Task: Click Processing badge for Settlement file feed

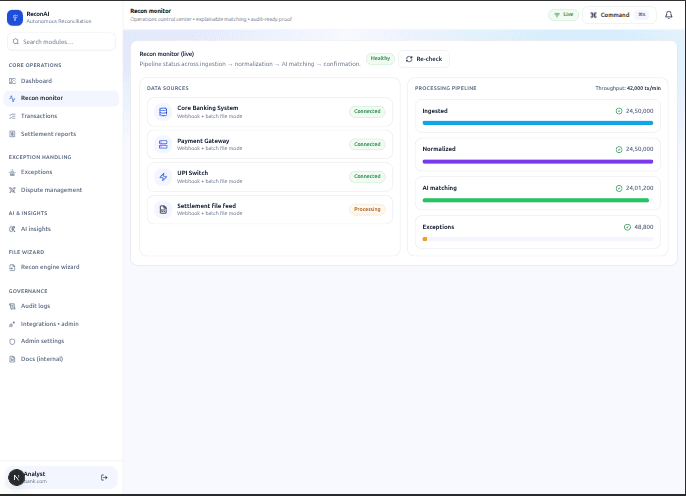Action: (367, 210)
